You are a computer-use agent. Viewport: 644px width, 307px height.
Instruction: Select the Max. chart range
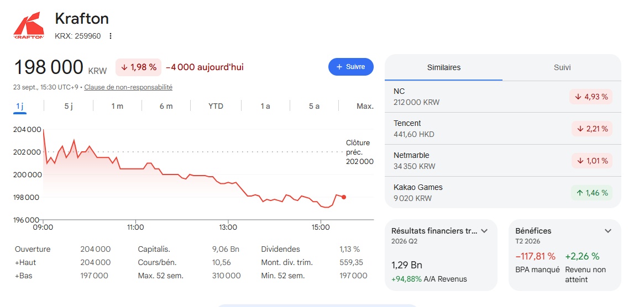click(365, 107)
